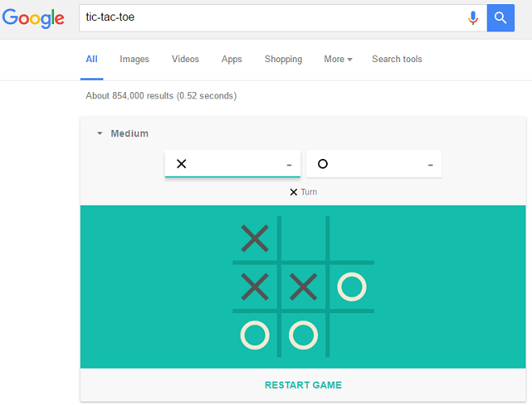
Task: Go to the Apps tab
Action: tap(232, 60)
